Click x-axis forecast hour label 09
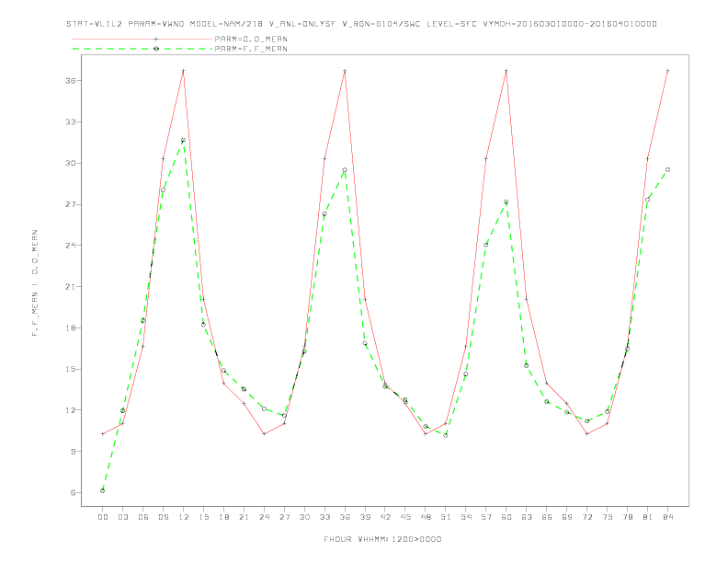The width and height of the screenshot is (728, 563). [163, 517]
